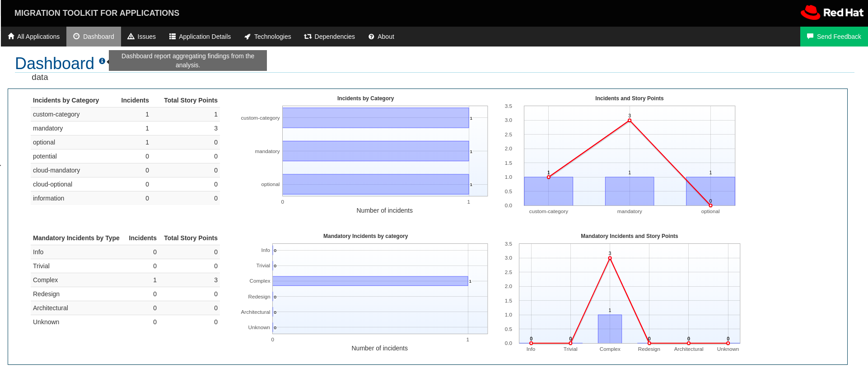Screen dimensions: 868x368
Task: Click the Trivial row in mandatory table
Action: [125, 266]
